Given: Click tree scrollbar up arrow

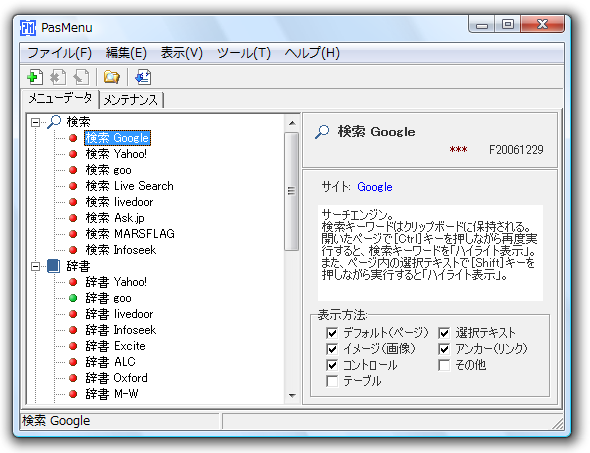Looking at the screenshot, I should click(292, 123).
